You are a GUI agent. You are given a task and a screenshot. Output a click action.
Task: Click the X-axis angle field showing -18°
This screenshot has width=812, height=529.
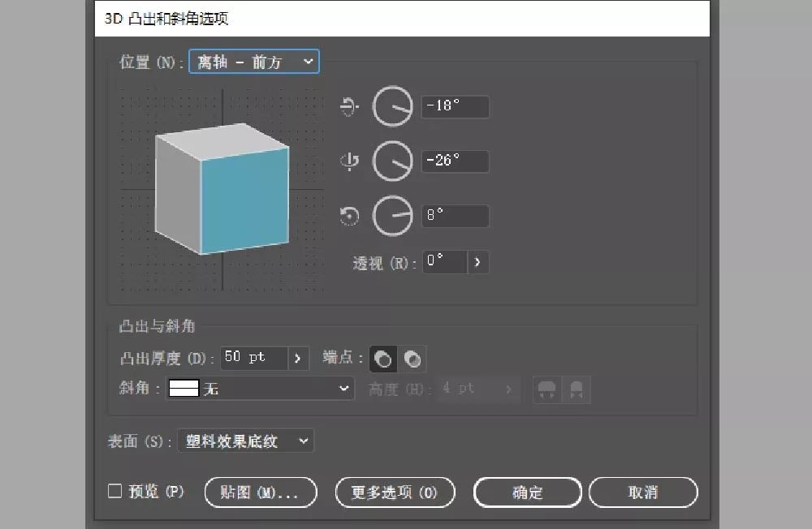point(455,107)
